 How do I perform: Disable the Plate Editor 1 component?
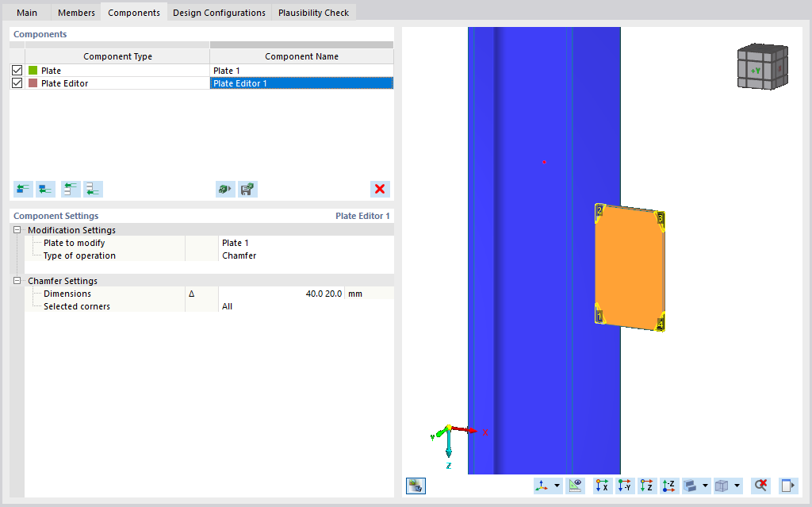[x=17, y=83]
